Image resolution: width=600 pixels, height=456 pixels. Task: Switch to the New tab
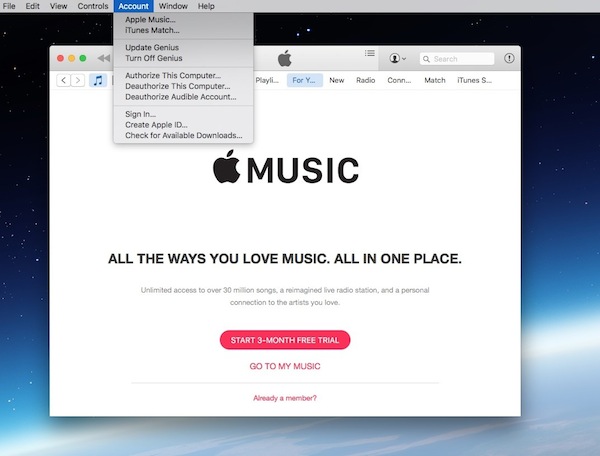click(x=337, y=80)
